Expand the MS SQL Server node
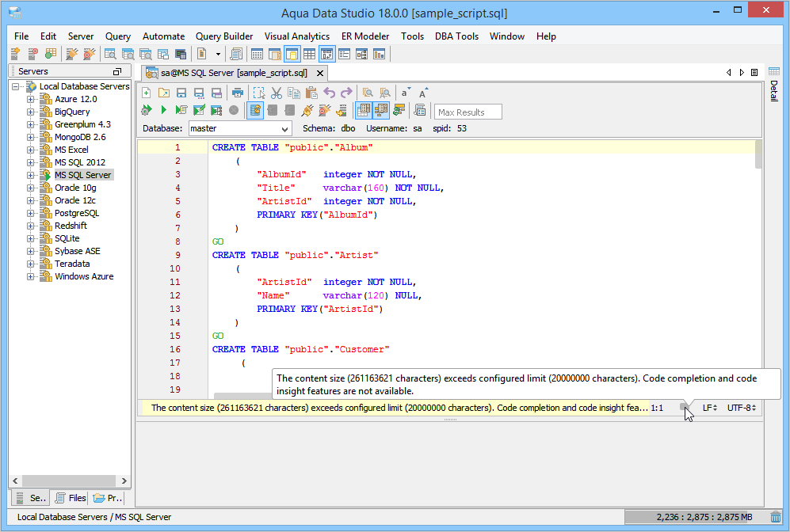The width and height of the screenshot is (790, 532). point(31,175)
